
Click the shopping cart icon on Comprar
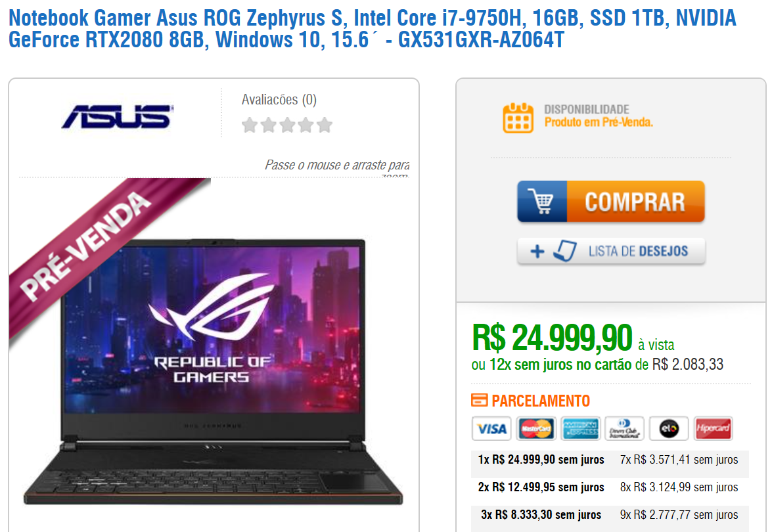point(541,201)
